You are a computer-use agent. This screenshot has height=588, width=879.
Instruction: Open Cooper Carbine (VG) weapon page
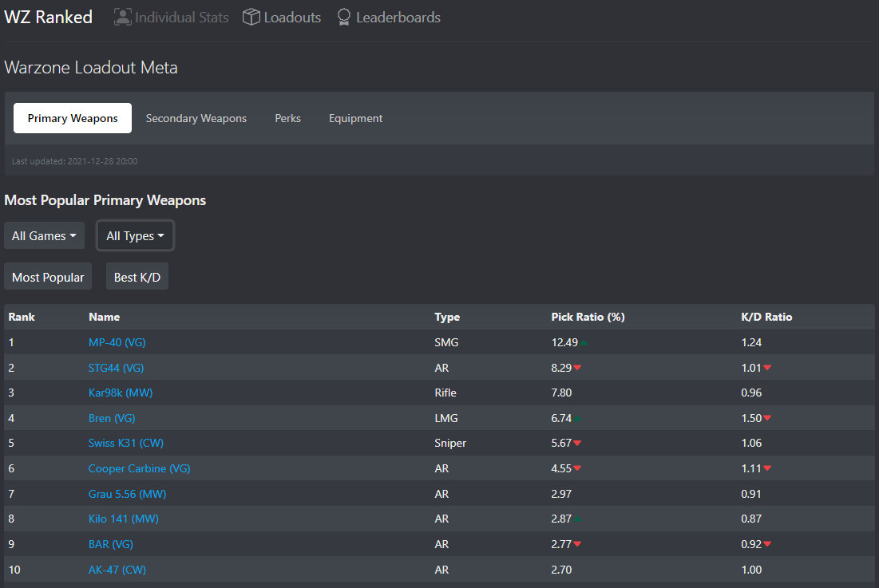point(140,468)
